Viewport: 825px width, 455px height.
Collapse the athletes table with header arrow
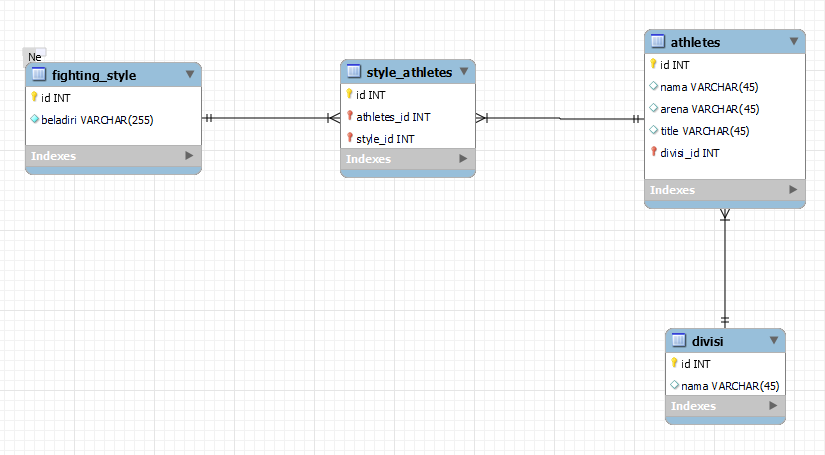(794, 42)
